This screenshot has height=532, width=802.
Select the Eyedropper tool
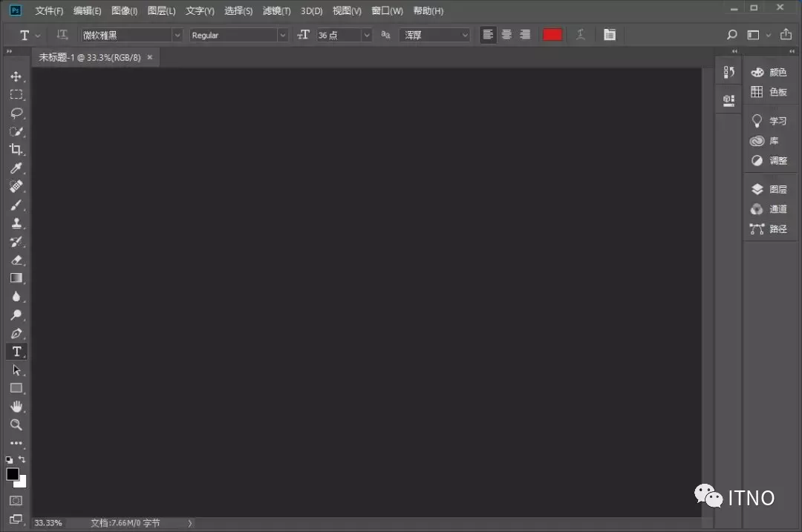(16, 168)
